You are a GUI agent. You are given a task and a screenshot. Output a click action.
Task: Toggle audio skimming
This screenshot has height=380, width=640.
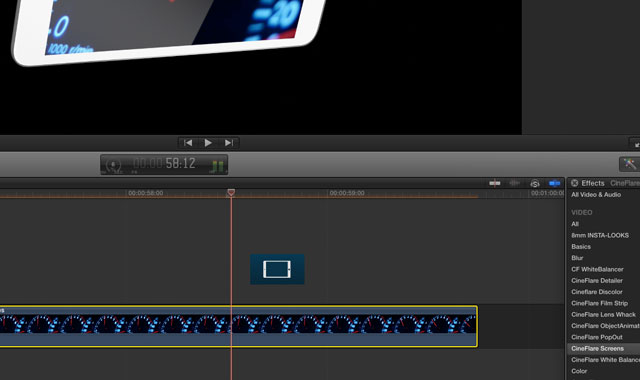tap(515, 183)
